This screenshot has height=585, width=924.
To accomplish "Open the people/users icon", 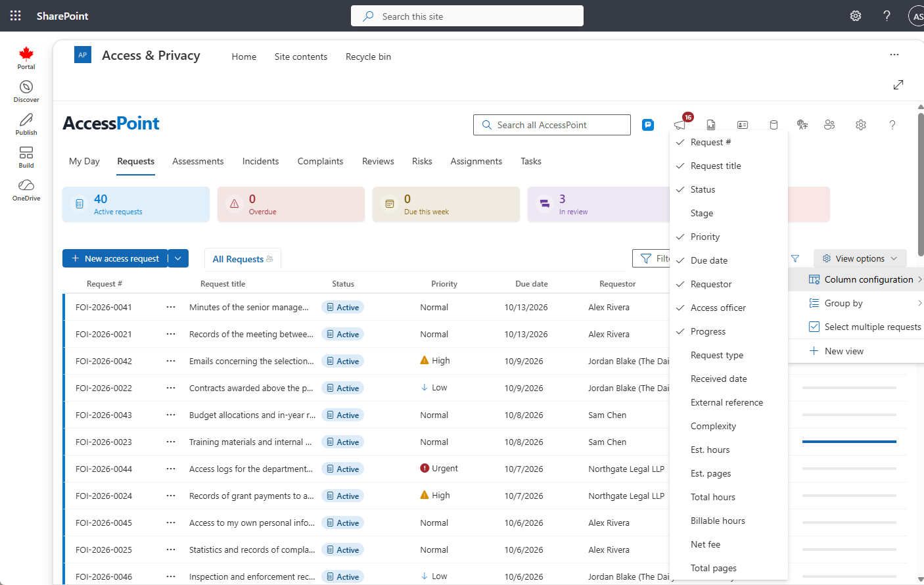I will [829, 125].
